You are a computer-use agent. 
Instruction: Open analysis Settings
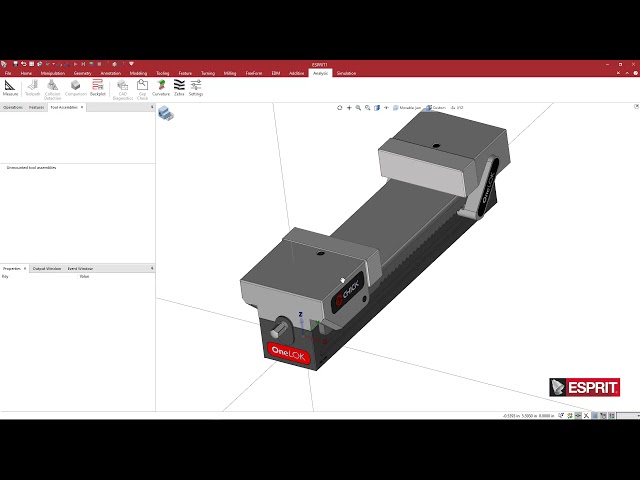coord(196,88)
